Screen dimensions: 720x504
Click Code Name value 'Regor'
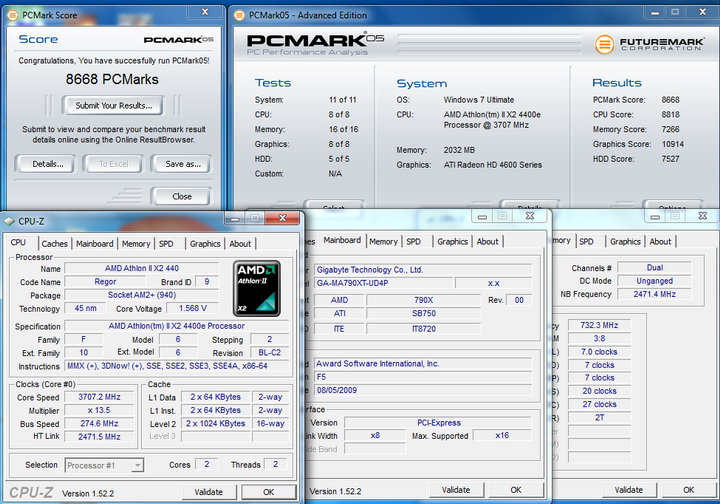[x=105, y=281]
